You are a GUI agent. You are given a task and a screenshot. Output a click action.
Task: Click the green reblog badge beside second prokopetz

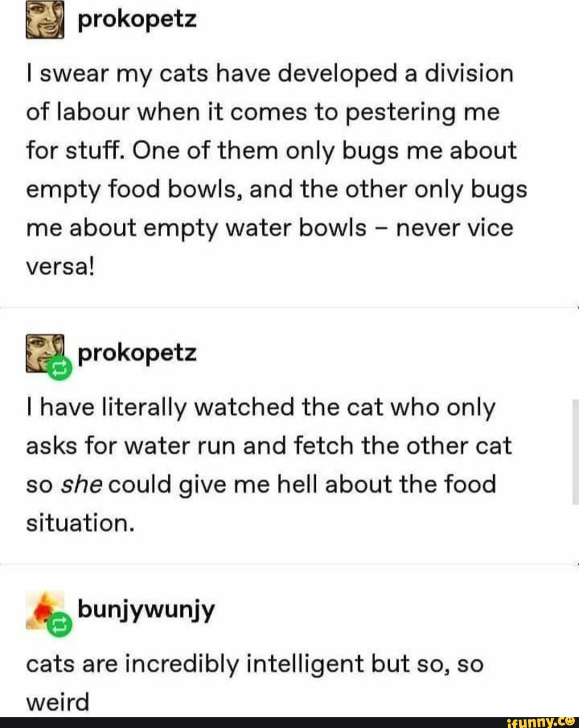tap(60, 368)
